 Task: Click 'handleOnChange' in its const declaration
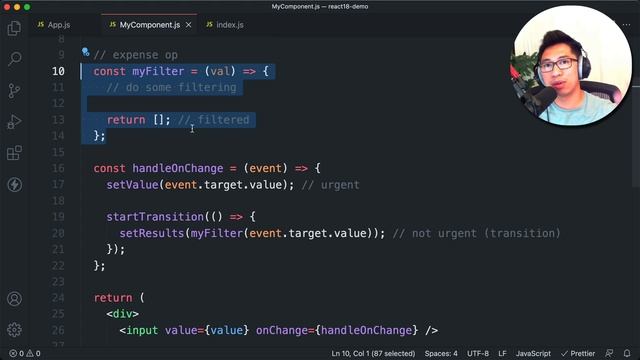178,169
